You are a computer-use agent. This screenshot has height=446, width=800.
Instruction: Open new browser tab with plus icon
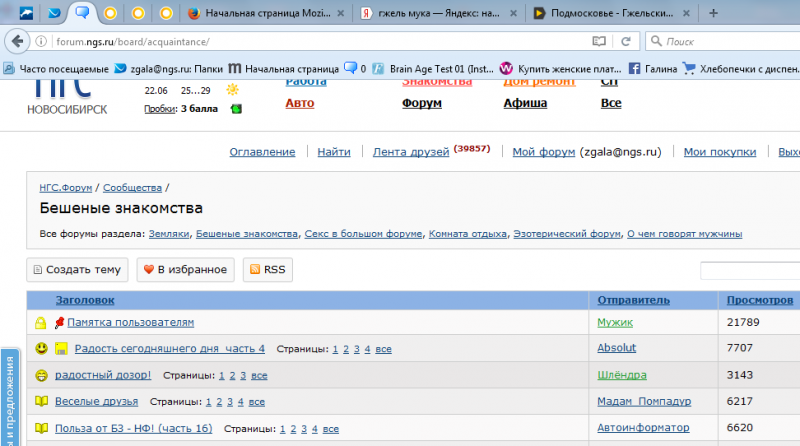pos(713,14)
